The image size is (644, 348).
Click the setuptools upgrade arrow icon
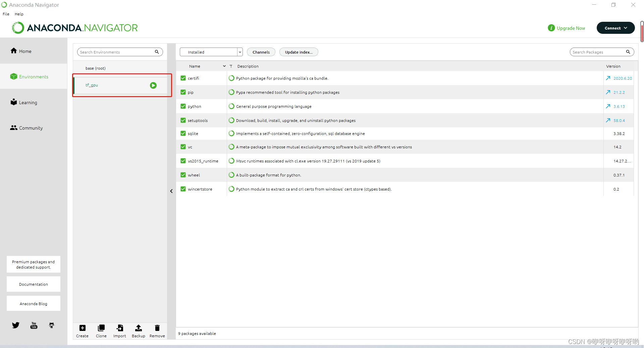(608, 120)
